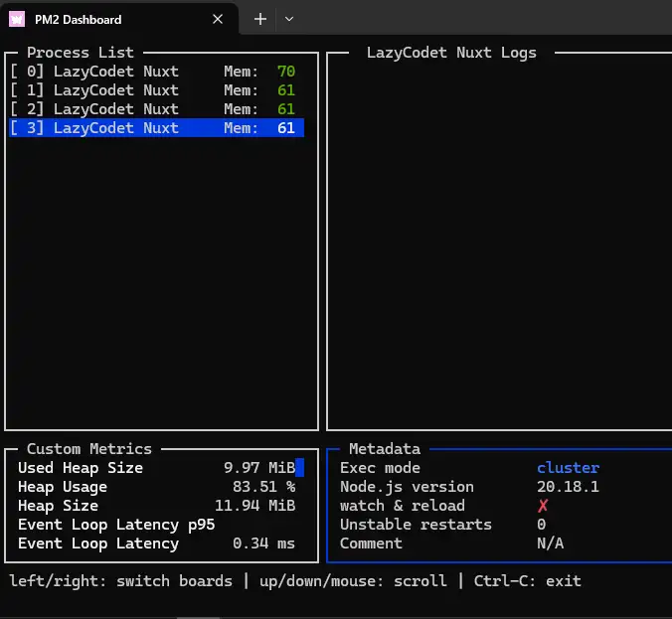672x619 pixels.
Task: Click the Node.js version 20.18.1 value
Action: tap(569, 487)
